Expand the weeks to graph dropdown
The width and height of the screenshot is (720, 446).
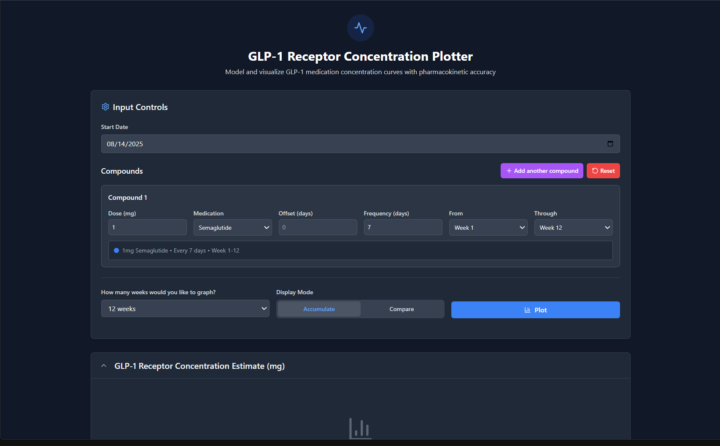click(x=184, y=309)
